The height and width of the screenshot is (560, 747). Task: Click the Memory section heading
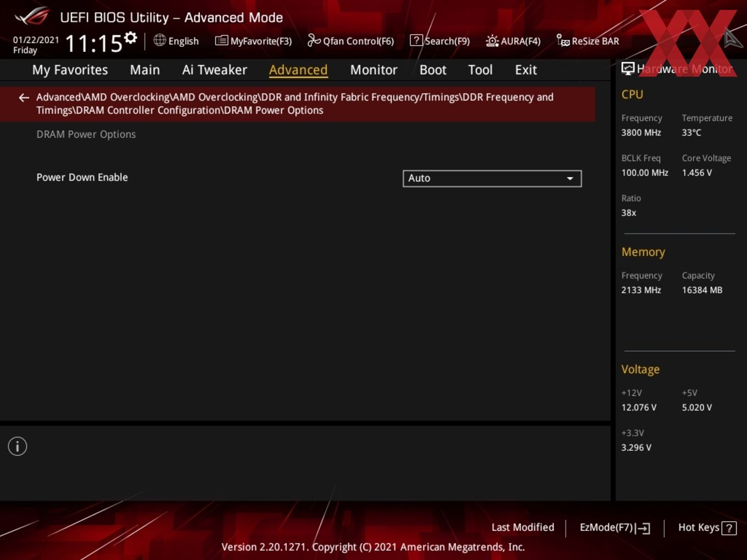[643, 252]
